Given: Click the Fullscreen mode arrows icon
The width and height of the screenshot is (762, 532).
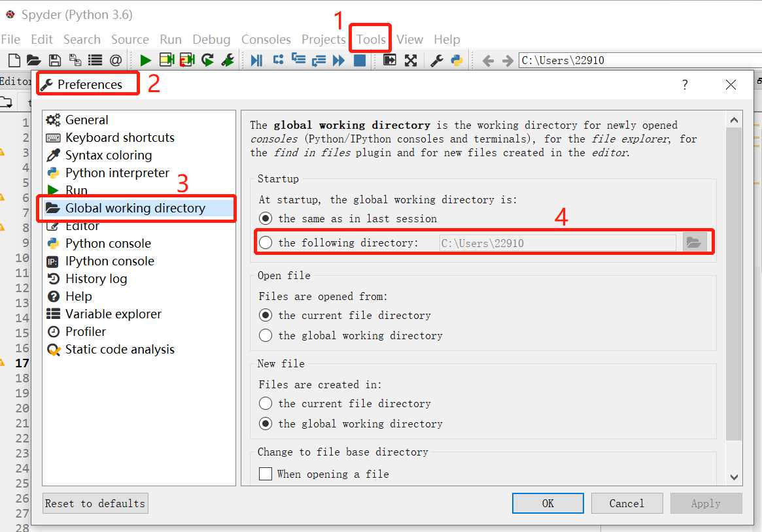Looking at the screenshot, I should tap(411, 60).
